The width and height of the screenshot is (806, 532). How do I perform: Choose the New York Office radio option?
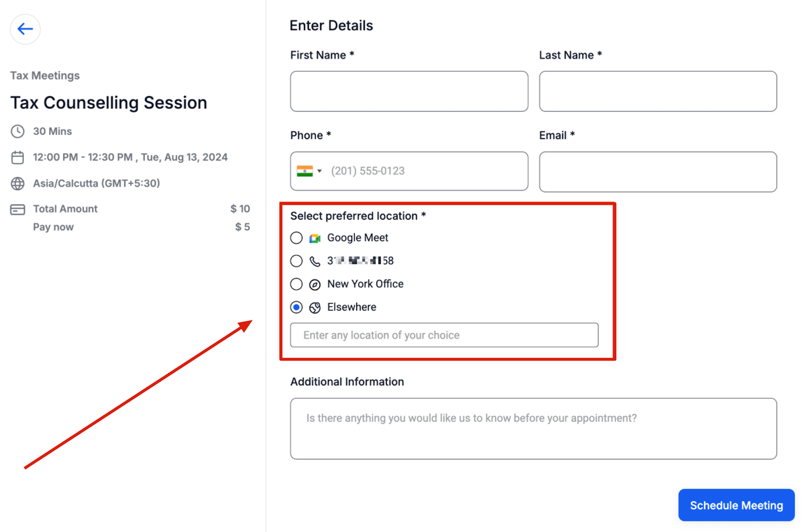point(297,284)
